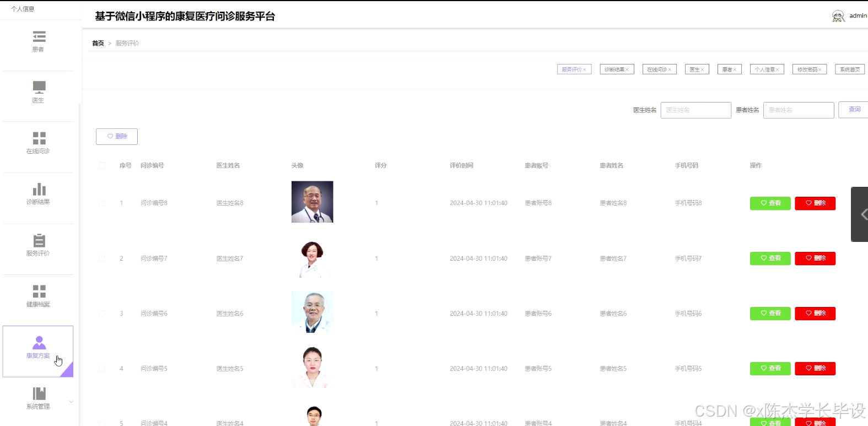
Task: Click the 手机号码7 cell
Action: pos(688,258)
